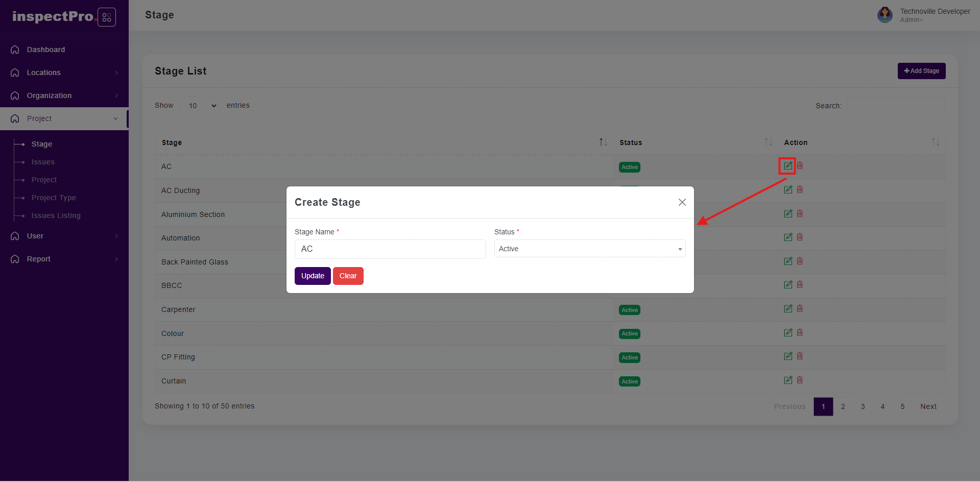Screen dimensions: 980x482
Task: Click the edit icon for AC row
Action: (x=787, y=166)
